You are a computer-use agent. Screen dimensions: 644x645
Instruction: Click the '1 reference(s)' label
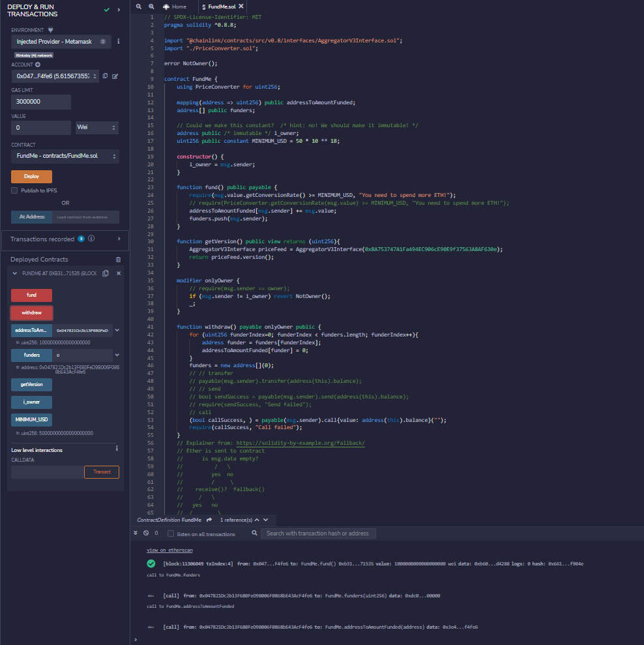point(236,520)
